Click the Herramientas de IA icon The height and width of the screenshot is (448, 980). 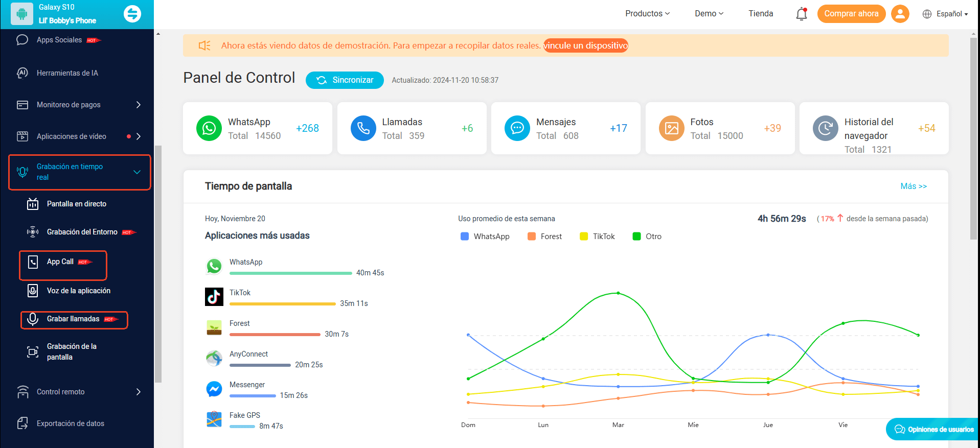tap(22, 73)
